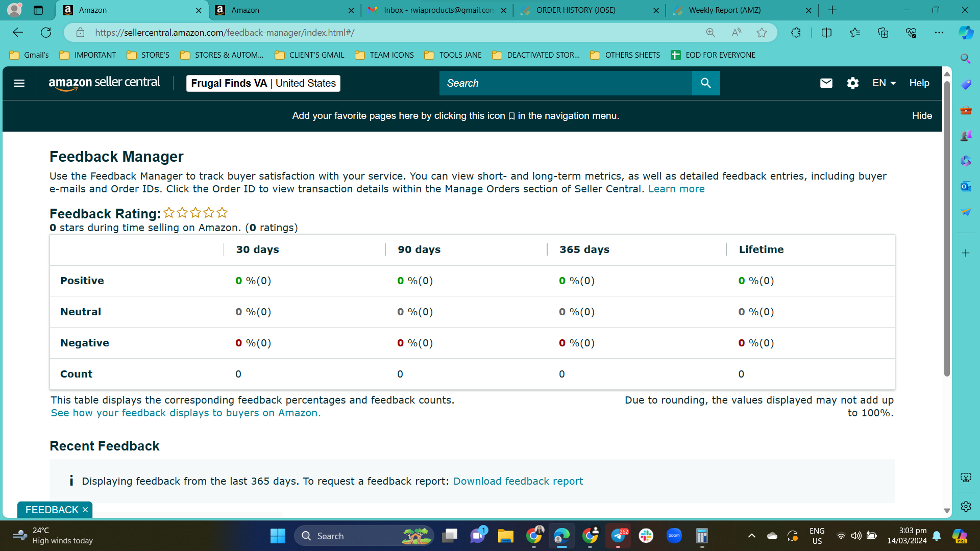
Task: Switch to the Inbox Gmail tab
Action: pos(438,10)
